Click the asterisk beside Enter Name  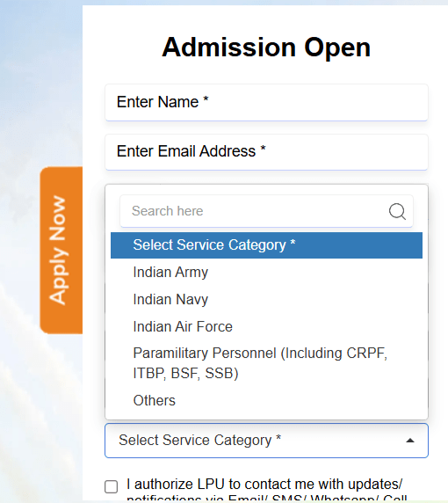[206, 98]
